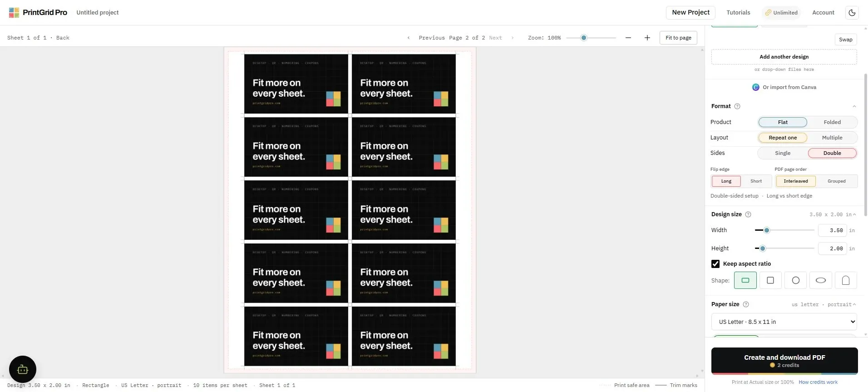Select the square shape icon
Viewport: 868px width, 392px height.
pyautogui.click(x=770, y=280)
